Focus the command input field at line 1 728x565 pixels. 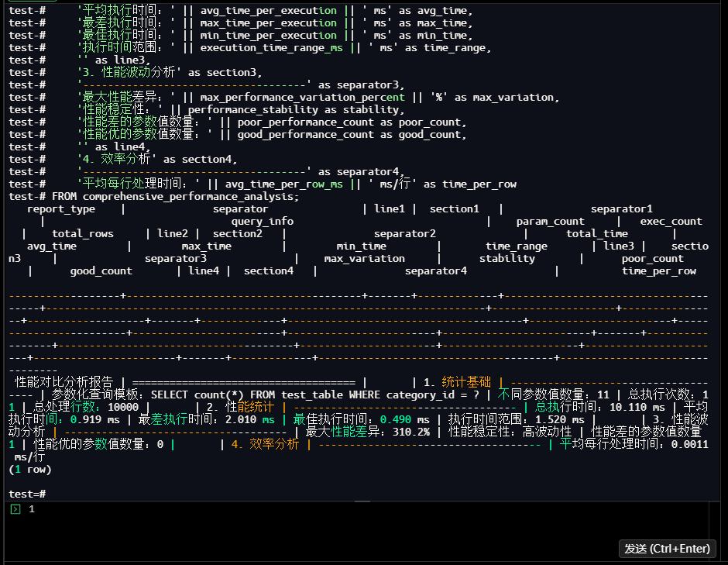[x=362, y=509]
